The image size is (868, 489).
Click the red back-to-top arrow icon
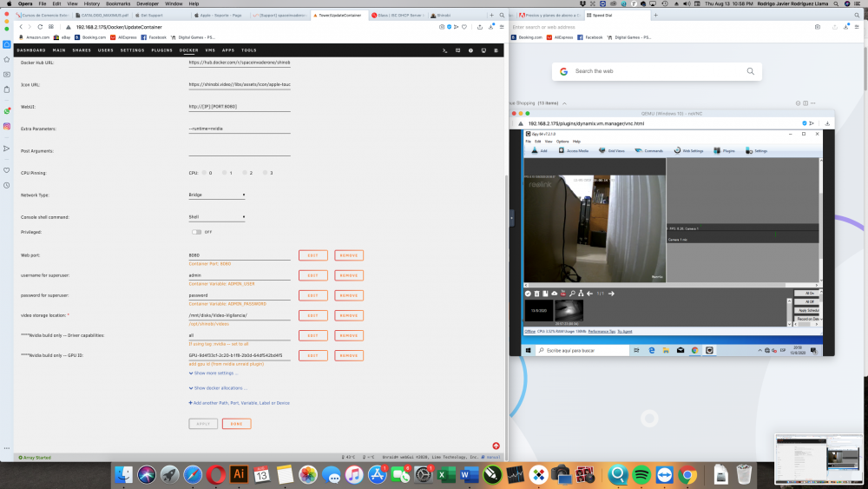click(496, 446)
